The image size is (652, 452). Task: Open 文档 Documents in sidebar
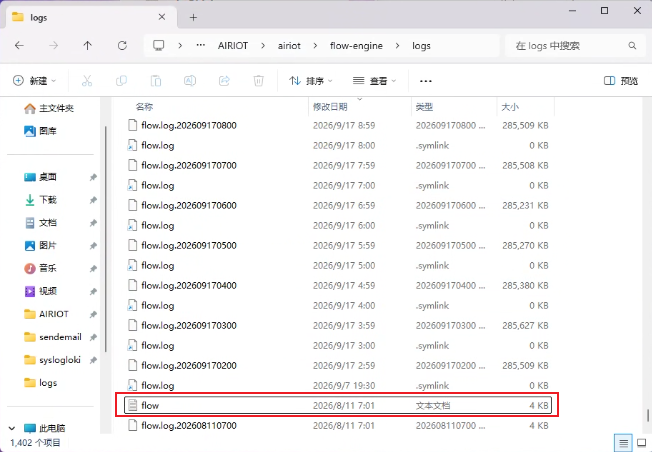(40, 223)
